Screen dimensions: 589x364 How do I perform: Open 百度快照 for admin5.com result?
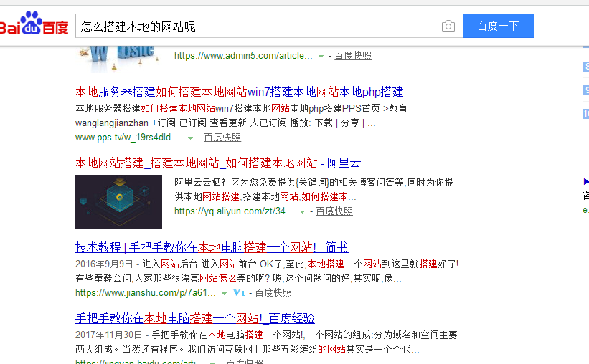click(353, 56)
